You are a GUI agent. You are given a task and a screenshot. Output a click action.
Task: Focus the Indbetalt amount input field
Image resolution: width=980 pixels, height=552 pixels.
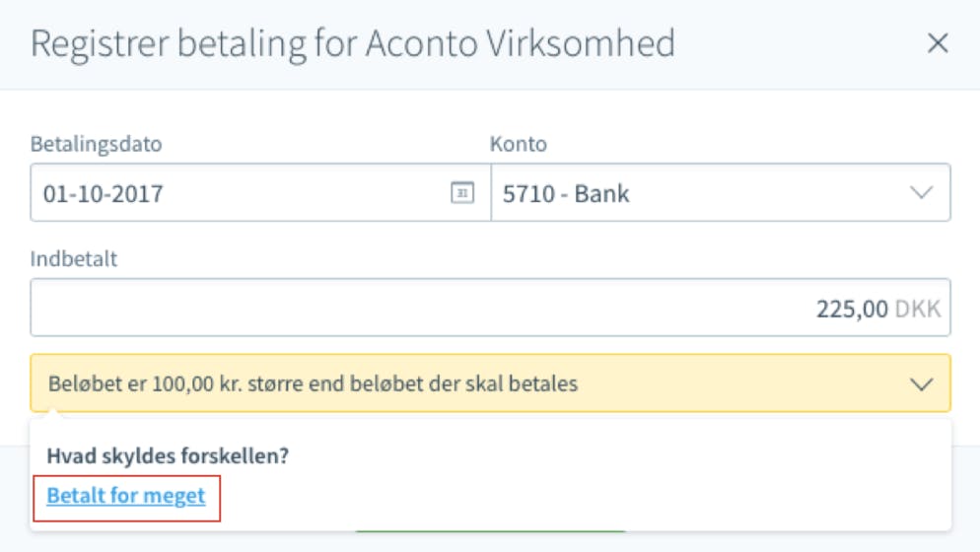491,308
